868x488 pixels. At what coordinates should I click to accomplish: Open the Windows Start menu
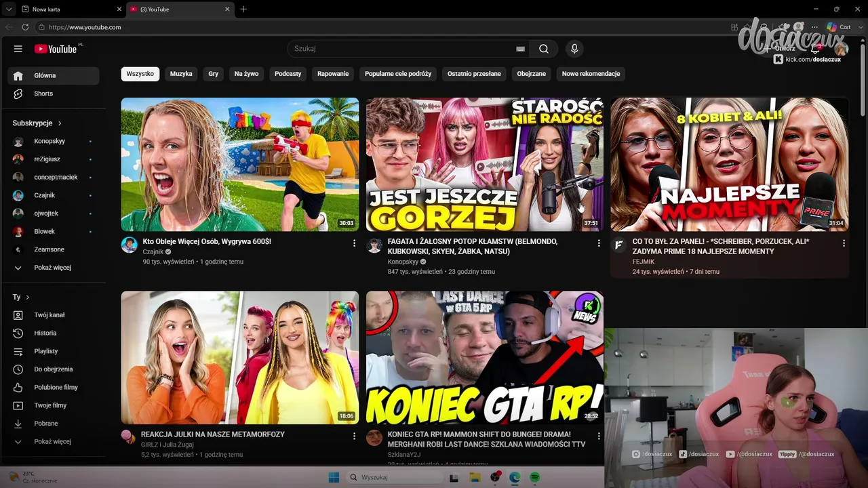tap(334, 477)
